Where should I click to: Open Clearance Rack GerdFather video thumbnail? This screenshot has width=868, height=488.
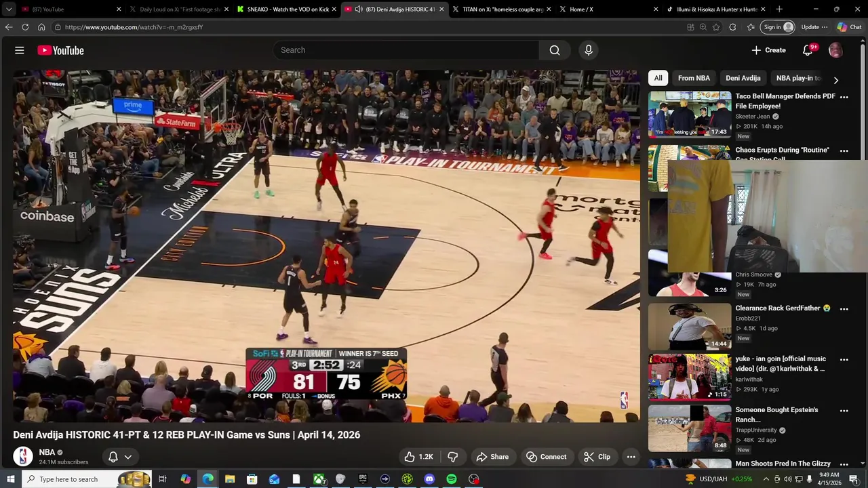pos(690,327)
